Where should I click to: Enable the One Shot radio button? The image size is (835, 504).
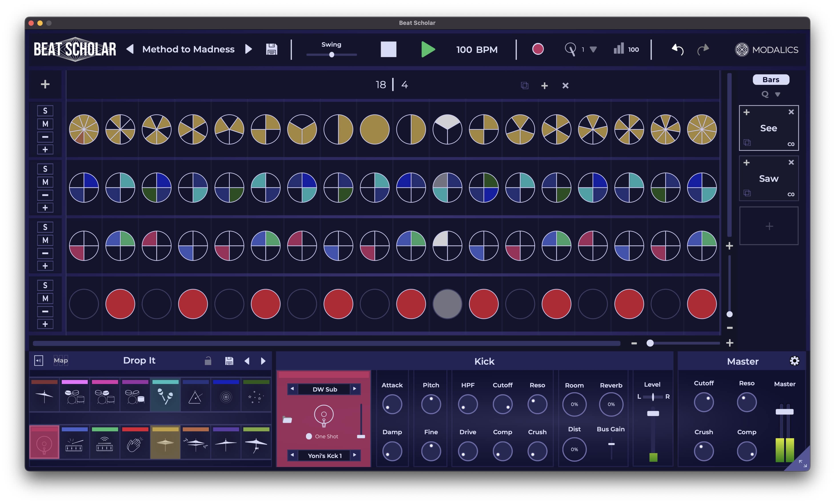(x=309, y=436)
